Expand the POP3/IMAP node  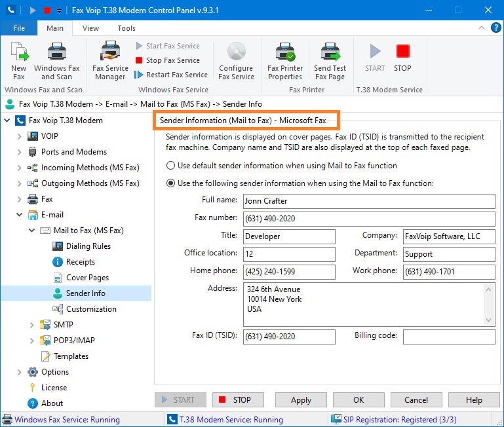pos(31,341)
